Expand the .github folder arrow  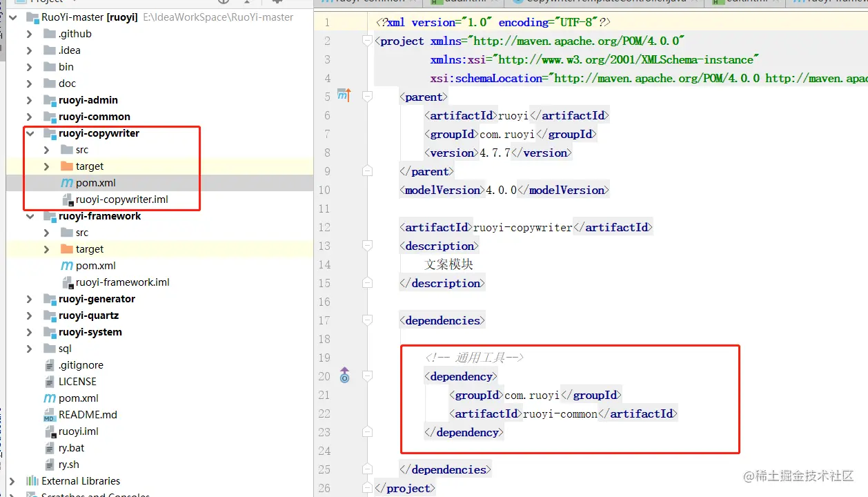click(29, 34)
